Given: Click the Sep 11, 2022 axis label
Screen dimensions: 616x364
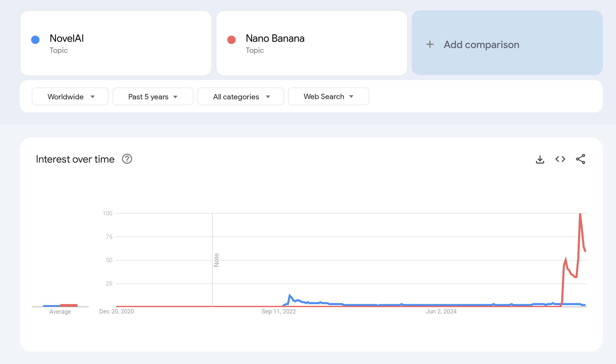Looking at the screenshot, I should click(279, 311).
